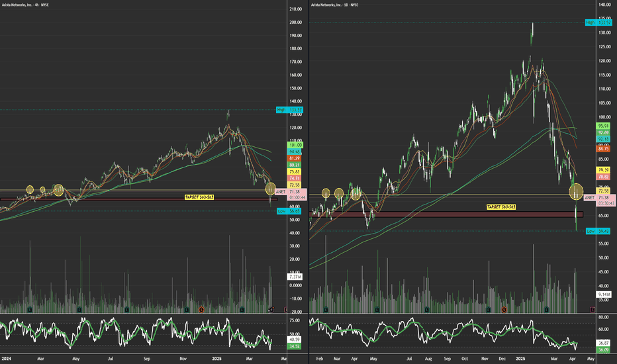The height and width of the screenshot is (364, 617).
Task: Click 92.69 moving average label on daily chart
Action: [x=604, y=132]
